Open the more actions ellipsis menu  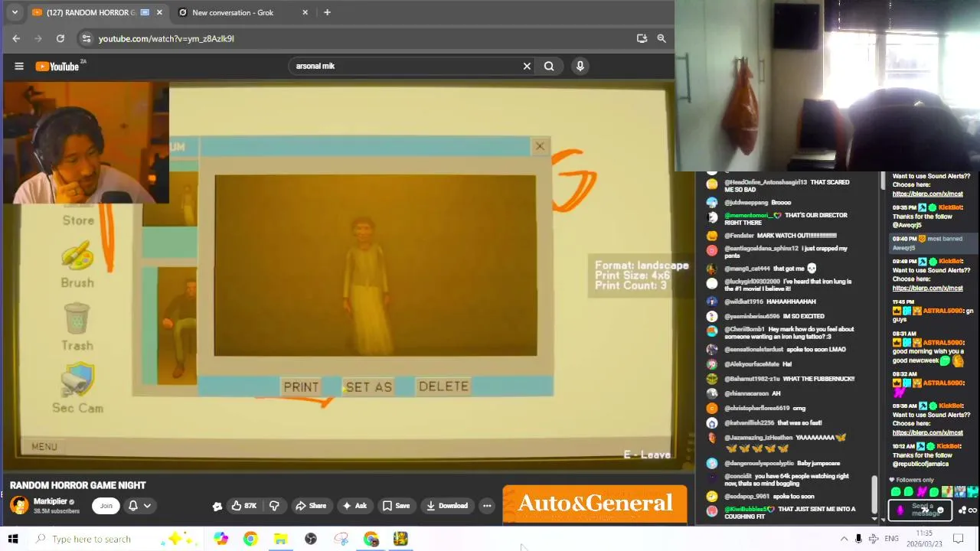[487, 506]
